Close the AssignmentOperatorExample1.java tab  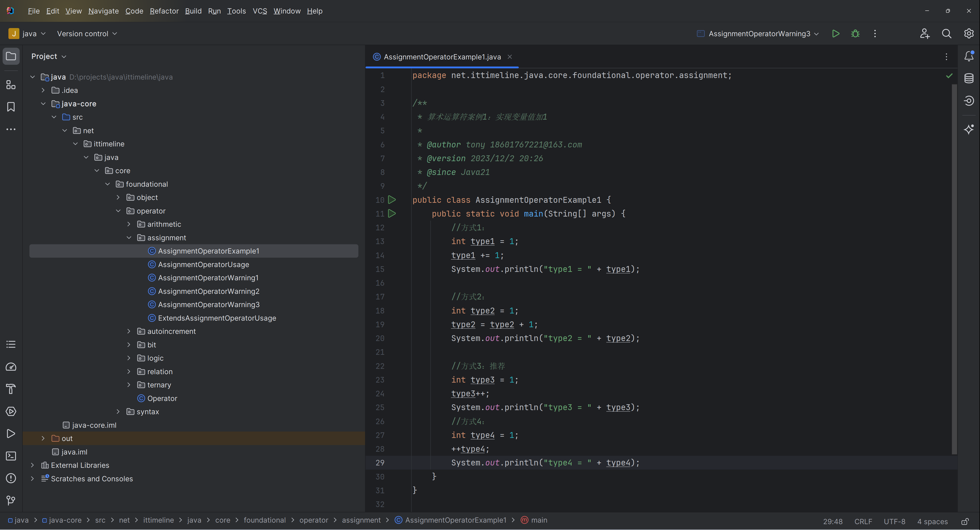coord(509,57)
